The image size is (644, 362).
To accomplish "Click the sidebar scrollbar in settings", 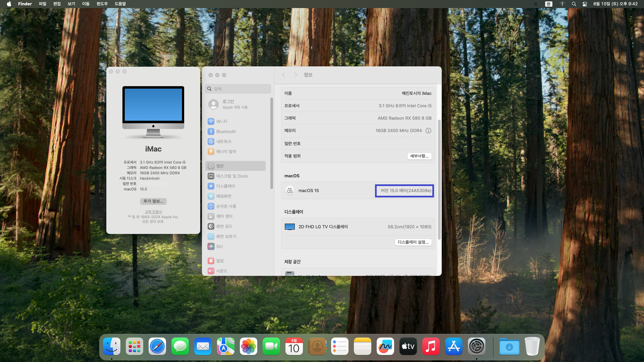I will click(x=272, y=143).
